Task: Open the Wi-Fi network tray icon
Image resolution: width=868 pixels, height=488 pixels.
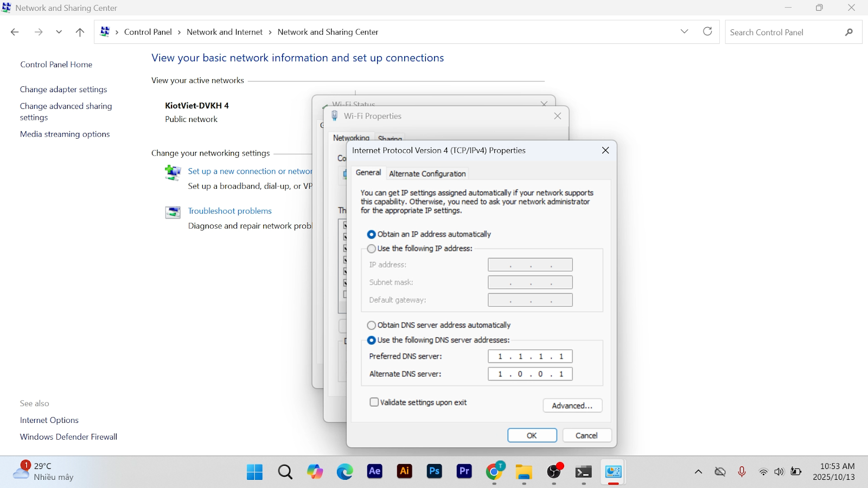Action: (763, 472)
